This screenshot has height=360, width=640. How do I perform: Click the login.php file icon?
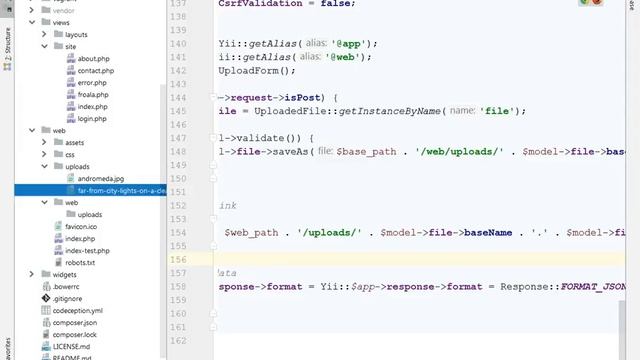pyautogui.click(x=71, y=118)
